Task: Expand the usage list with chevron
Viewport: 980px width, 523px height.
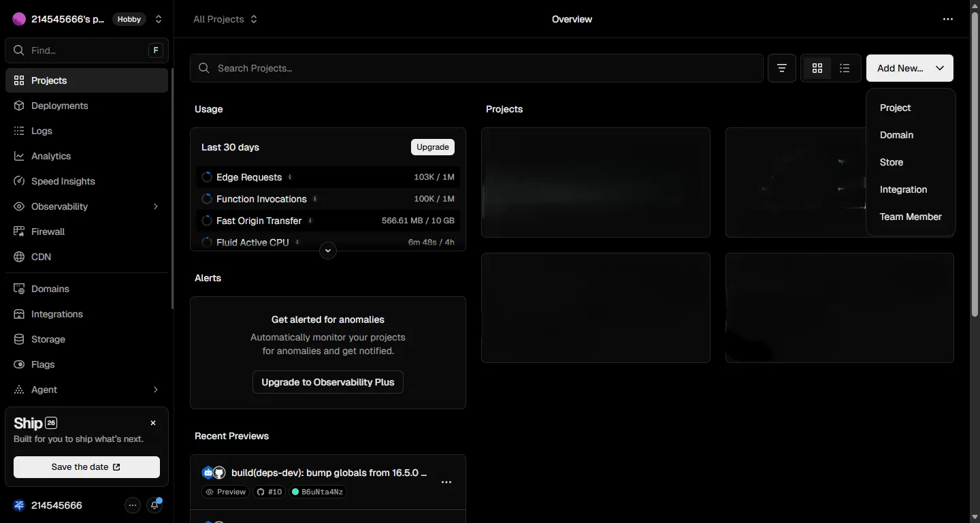Action: pos(328,251)
